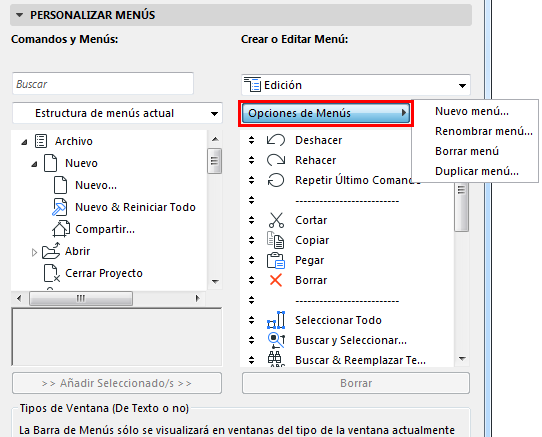Click the Pegar clipboard icon
The height and width of the screenshot is (437, 542).
[x=275, y=260]
